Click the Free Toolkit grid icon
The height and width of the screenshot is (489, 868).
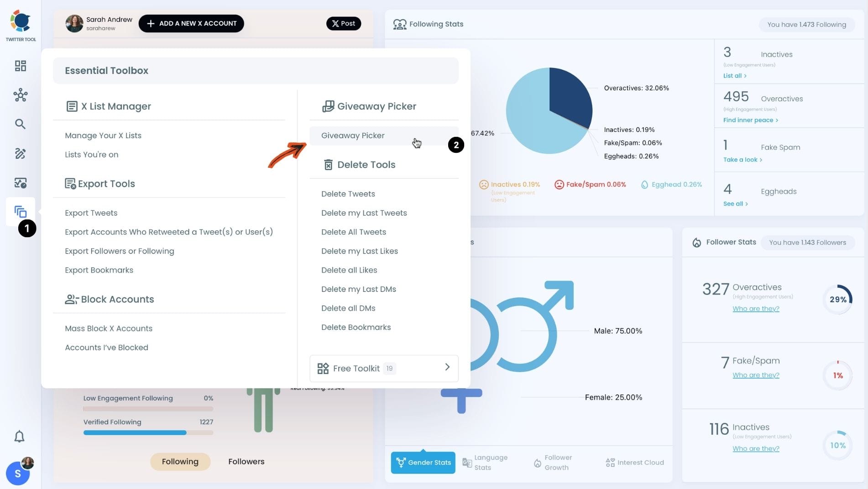(x=323, y=369)
